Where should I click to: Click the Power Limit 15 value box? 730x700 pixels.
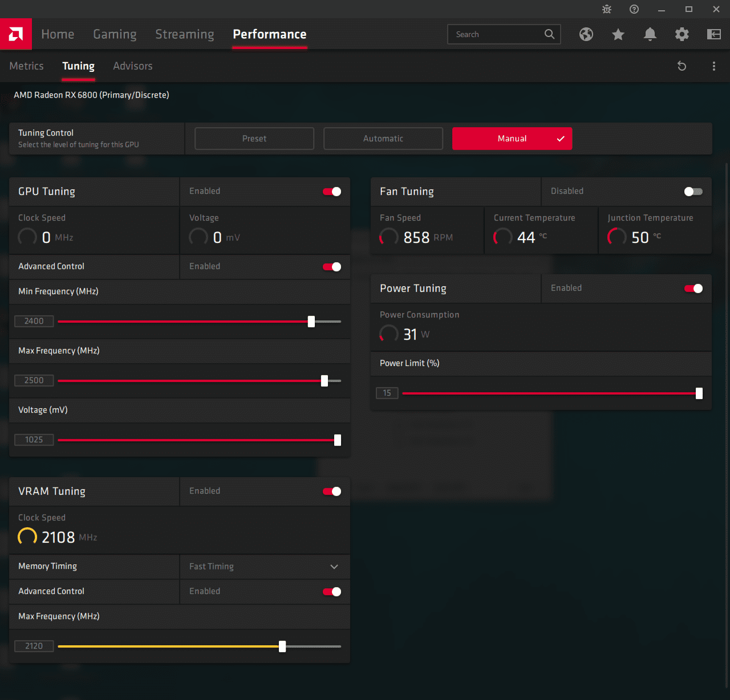(x=387, y=393)
